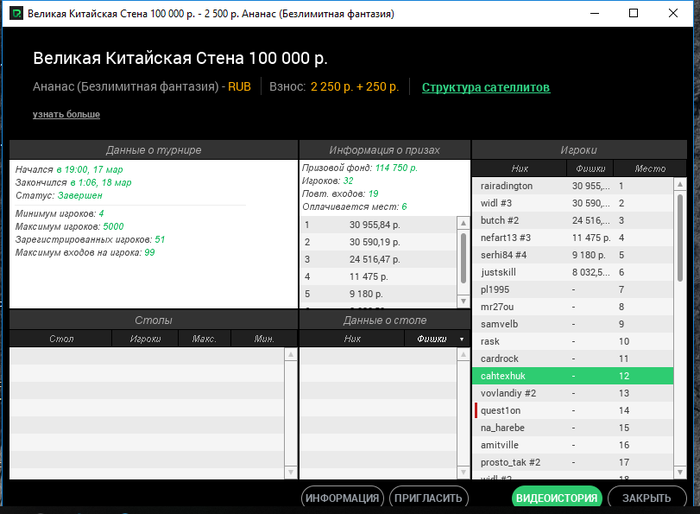Minimize the tournament lobby window
The image size is (700, 514).
pyautogui.click(x=595, y=13)
